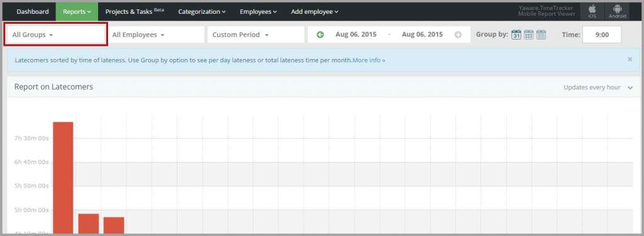Go to next date with grey arrow
Image resolution: width=644 pixels, height=236 pixels.
(458, 35)
